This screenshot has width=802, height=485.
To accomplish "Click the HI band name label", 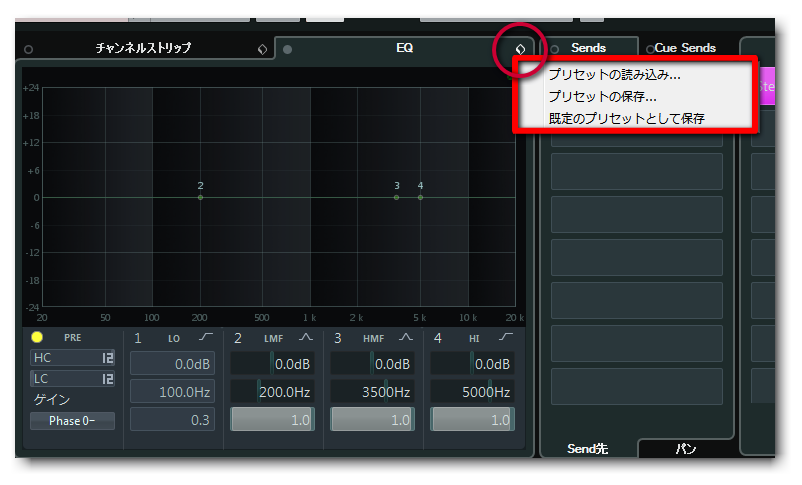I will (474, 339).
